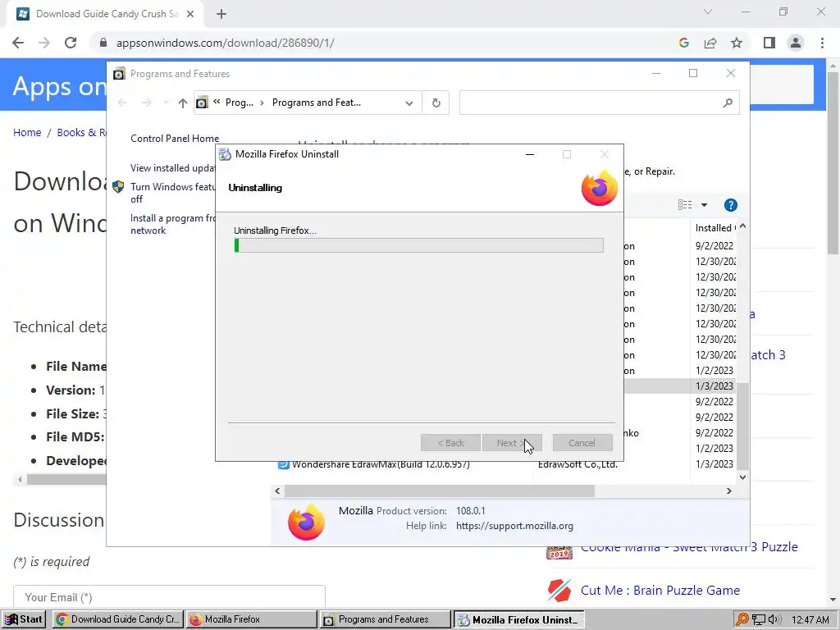Click the Chrome address bar URL
The image size is (840, 630).
click(x=225, y=43)
